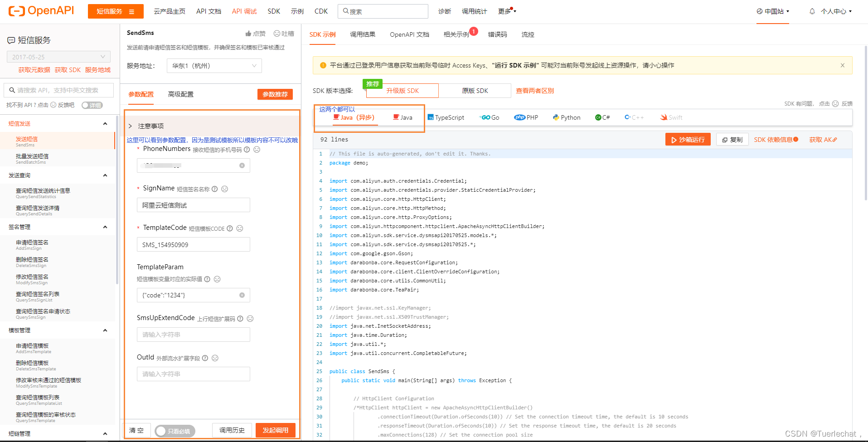Click the 复制 code button
868x442 pixels.
pyautogui.click(x=732, y=140)
